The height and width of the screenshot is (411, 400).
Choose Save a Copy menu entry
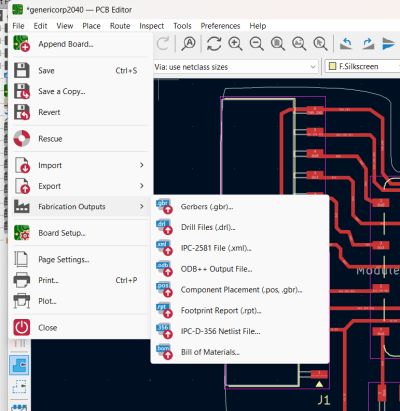coord(80,91)
